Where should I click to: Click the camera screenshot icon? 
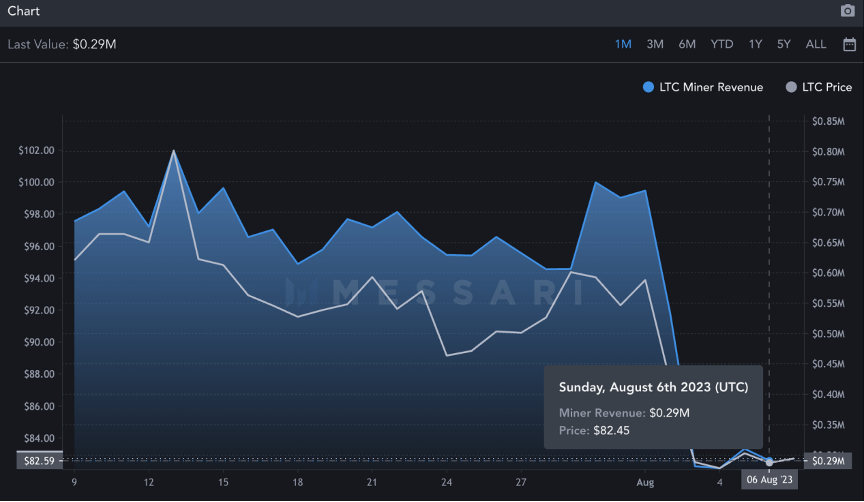847,10
